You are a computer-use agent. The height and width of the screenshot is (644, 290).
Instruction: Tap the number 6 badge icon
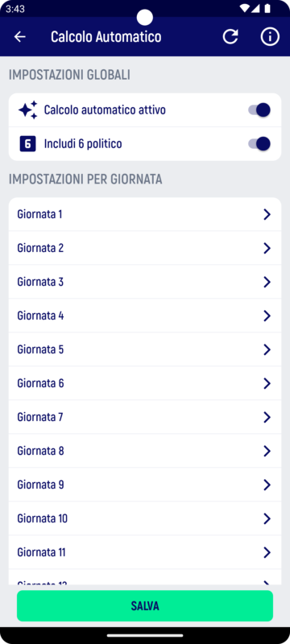pyautogui.click(x=27, y=144)
